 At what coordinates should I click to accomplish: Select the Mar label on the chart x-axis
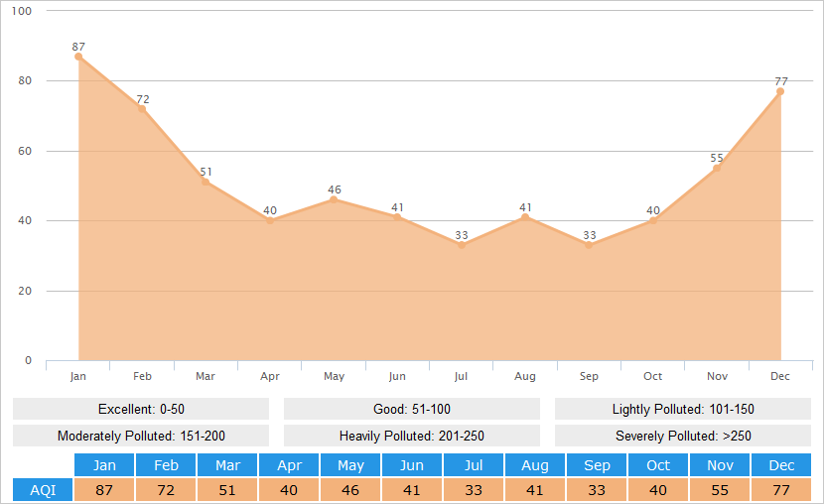[206, 376]
